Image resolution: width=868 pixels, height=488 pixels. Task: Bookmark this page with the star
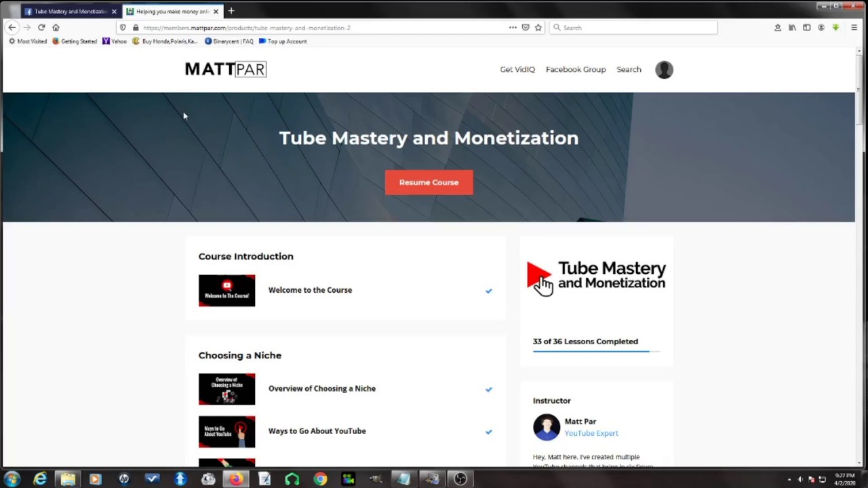coord(538,28)
